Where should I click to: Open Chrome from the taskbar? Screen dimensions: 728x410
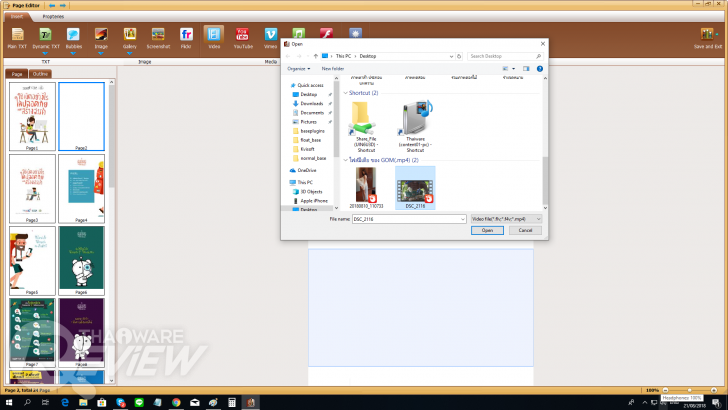[176, 403]
